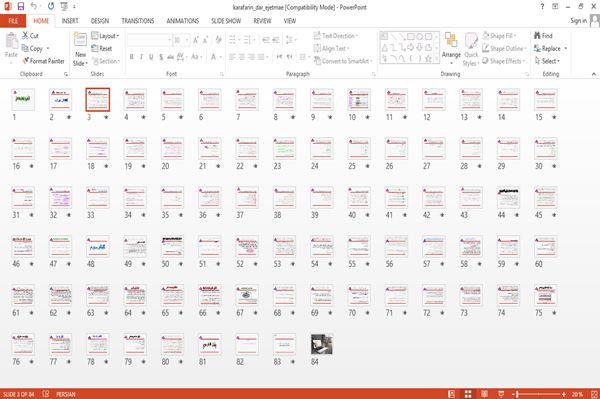Click the Save icon in the title bar
This screenshot has height=399, width=600.
click(21, 7)
